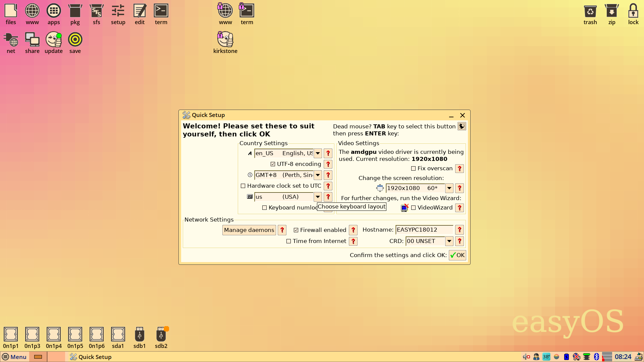
Task: Open the screen resolution dropdown
Action: point(449,188)
